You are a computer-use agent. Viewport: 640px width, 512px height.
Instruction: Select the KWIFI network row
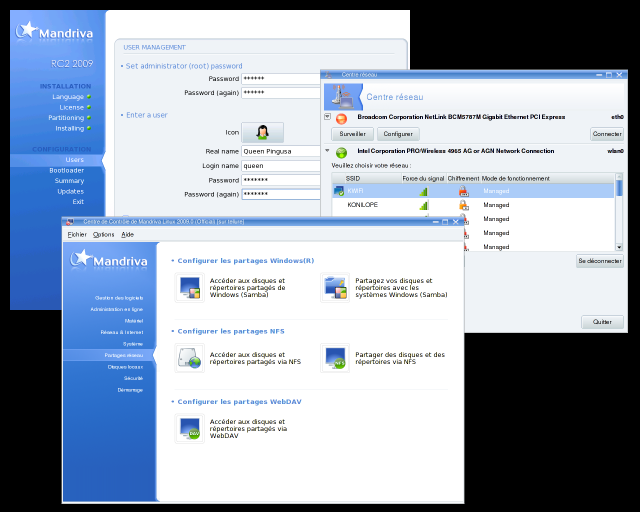click(x=473, y=191)
